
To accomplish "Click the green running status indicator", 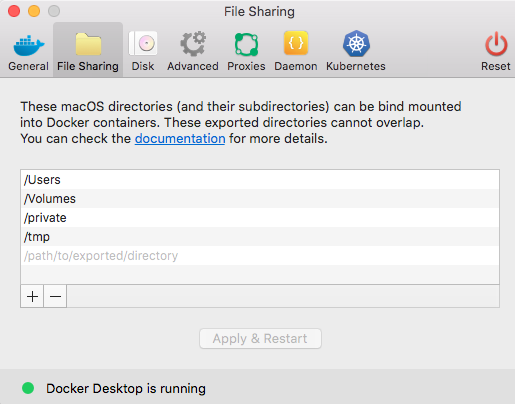I will point(28,388).
